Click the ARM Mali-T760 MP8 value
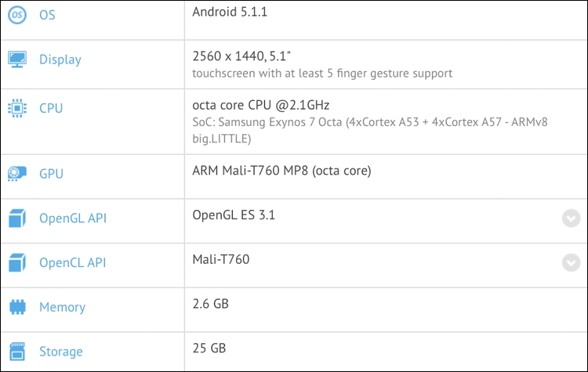 (x=281, y=171)
